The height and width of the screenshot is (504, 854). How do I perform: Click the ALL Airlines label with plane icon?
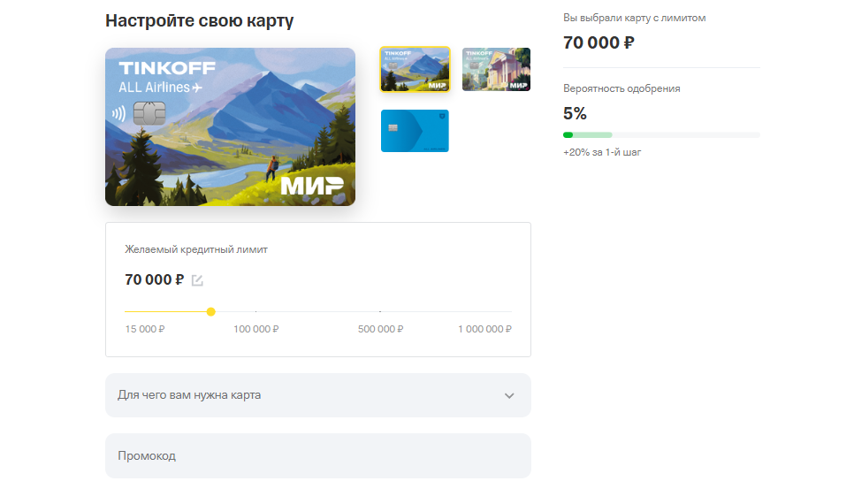tap(161, 88)
